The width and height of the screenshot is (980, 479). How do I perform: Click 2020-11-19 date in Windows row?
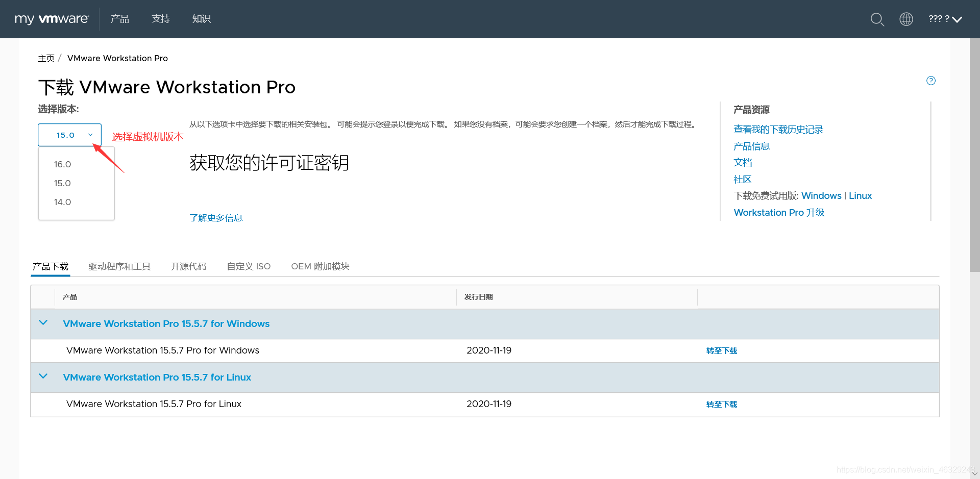point(489,350)
